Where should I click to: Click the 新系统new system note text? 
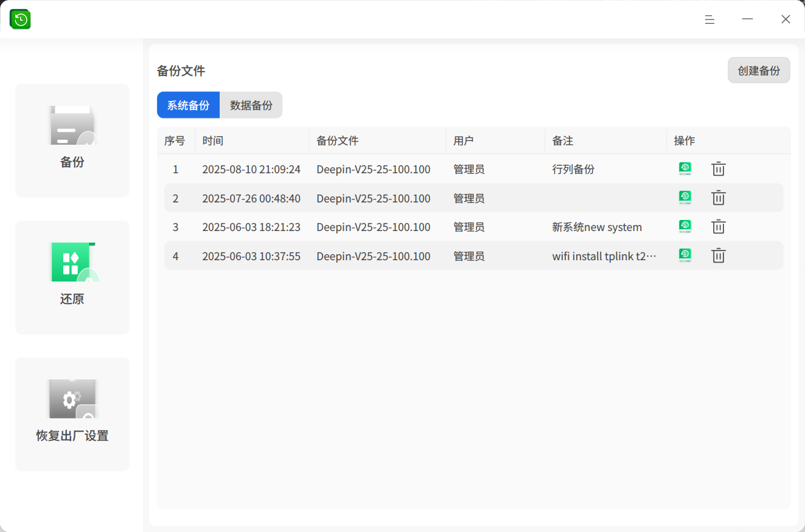(x=597, y=227)
